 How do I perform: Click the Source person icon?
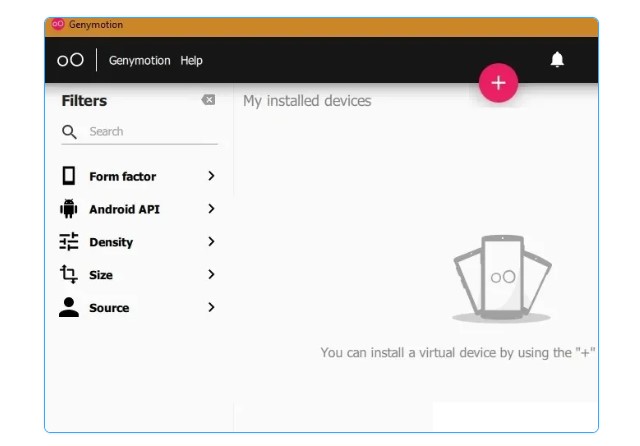pos(69,307)
